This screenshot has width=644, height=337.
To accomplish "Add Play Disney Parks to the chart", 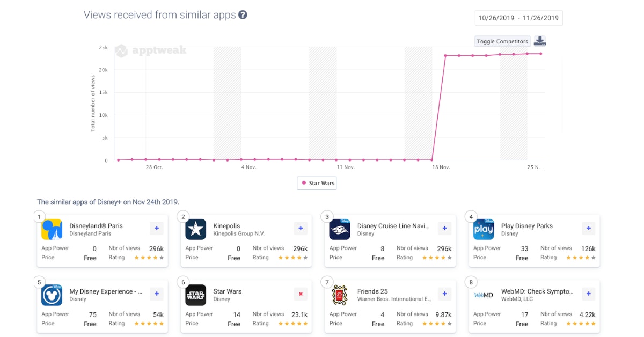I will click(588, 228).
